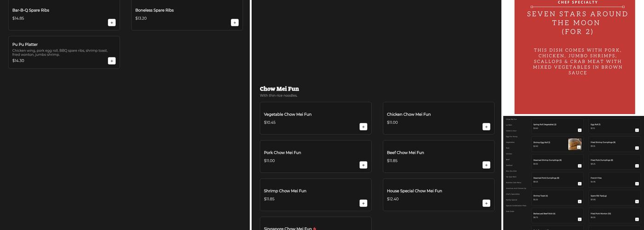Add Spring Roll (Vegetable) to order
This screenshot has height=230, width=644.
580,130
